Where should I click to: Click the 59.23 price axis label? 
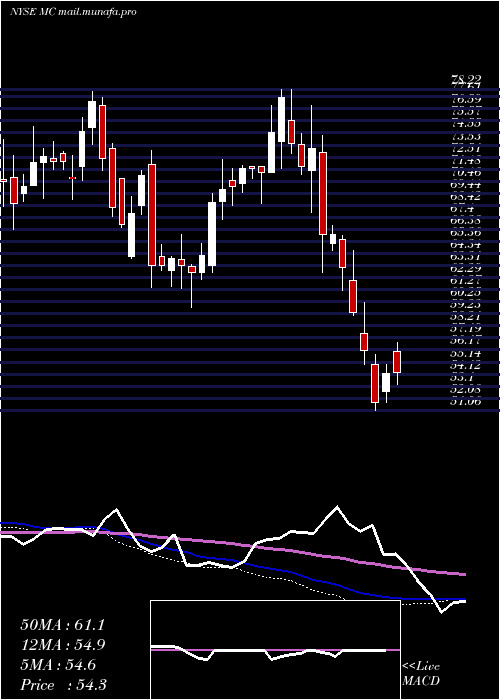point(466,304)
